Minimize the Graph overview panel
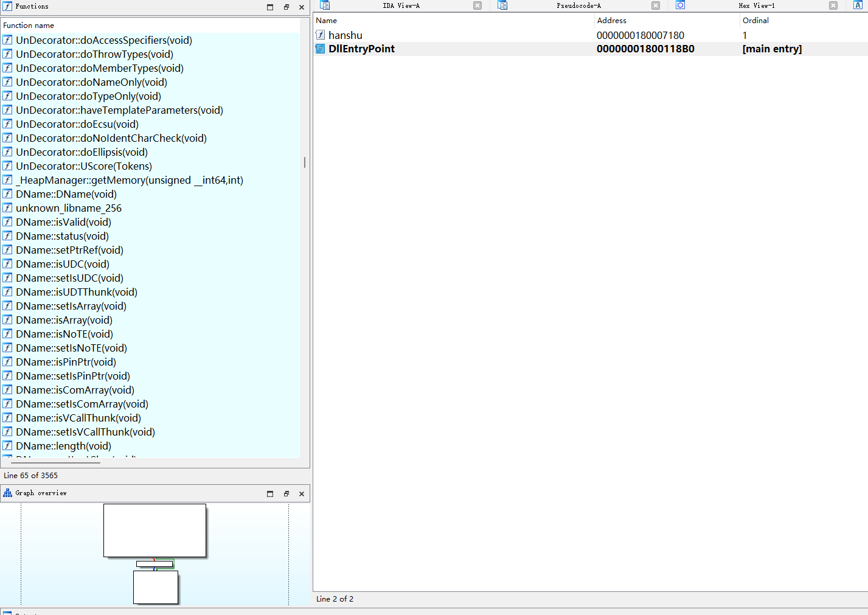This screenshot has width=868, height=615. 270,494
